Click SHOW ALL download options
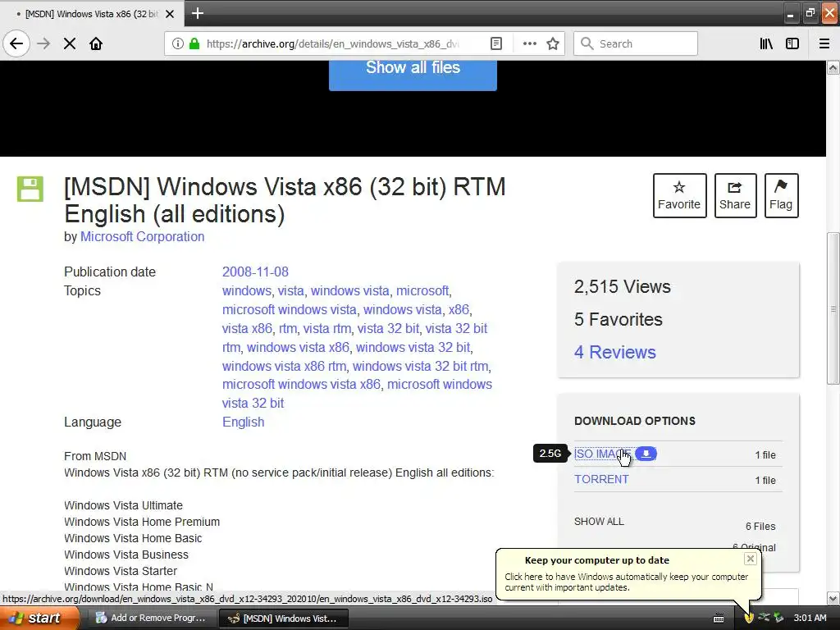Screen dimensions: 840x630 599,521
